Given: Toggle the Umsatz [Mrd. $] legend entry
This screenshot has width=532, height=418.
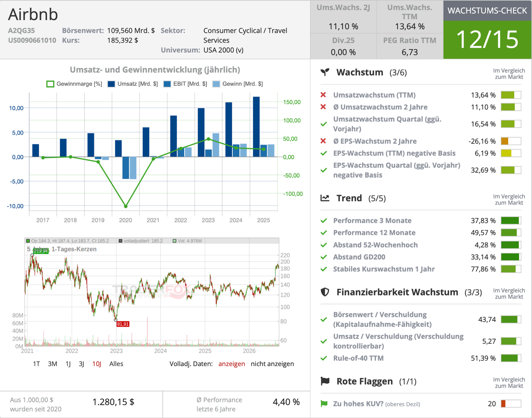Looking at the screenshot, I should [x=133, y=84].
